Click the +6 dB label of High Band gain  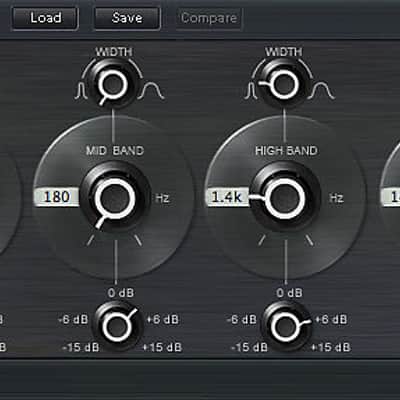[331, 319]
